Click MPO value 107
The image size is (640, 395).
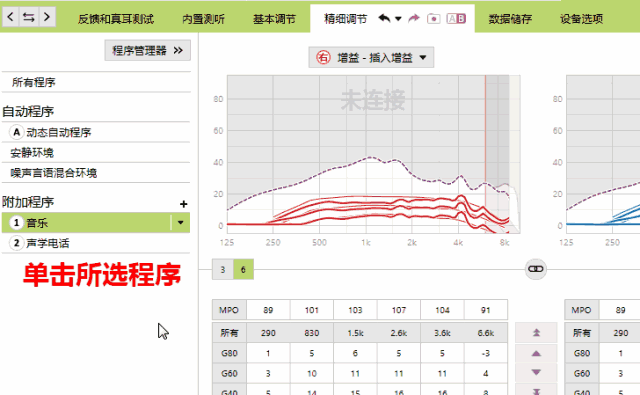pos(399,310)
